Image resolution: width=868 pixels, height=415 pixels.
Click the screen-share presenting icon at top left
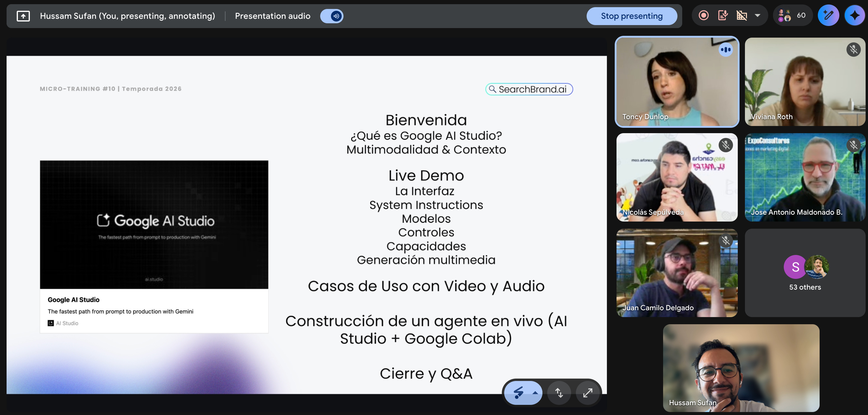pyautogui.click(x=23, y=16)
